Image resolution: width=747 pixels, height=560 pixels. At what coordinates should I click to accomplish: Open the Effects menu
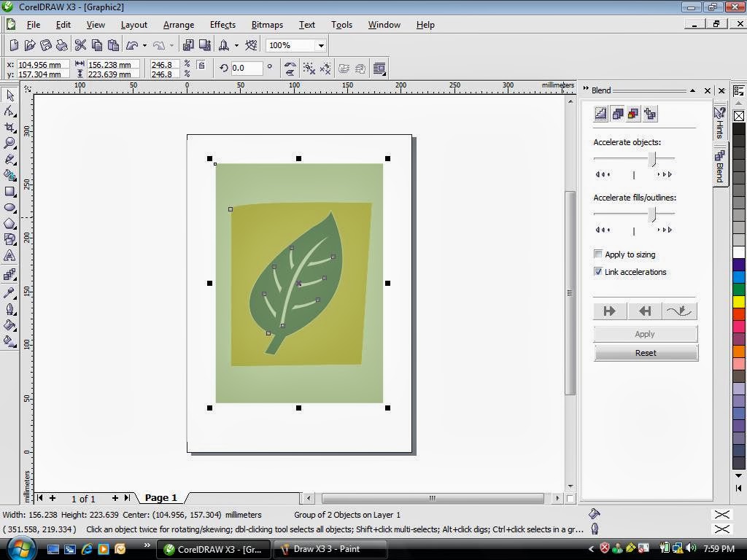pos(222,24)
